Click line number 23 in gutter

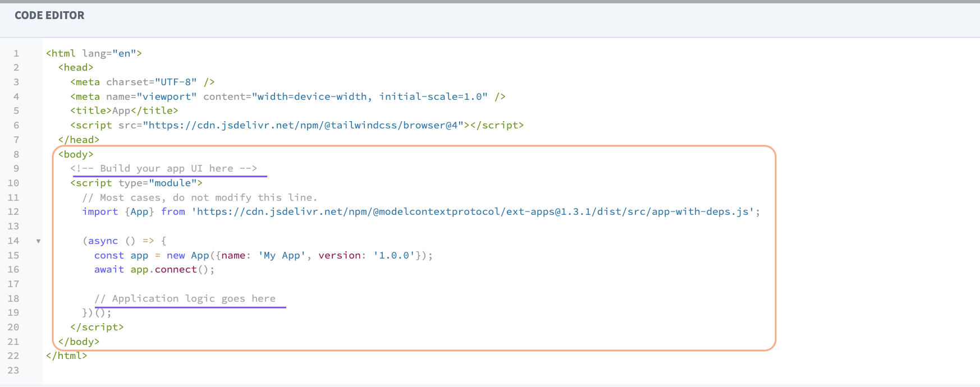13,371
